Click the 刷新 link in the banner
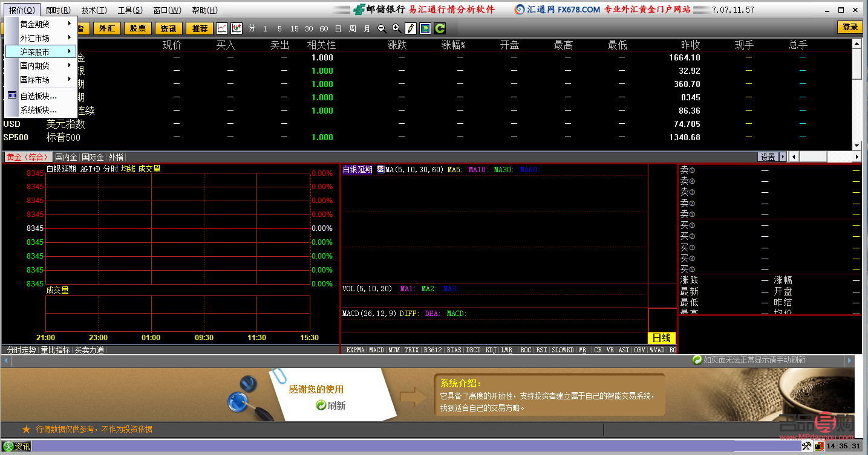This screenshot has height=455, width=868. tap(336, 405)
